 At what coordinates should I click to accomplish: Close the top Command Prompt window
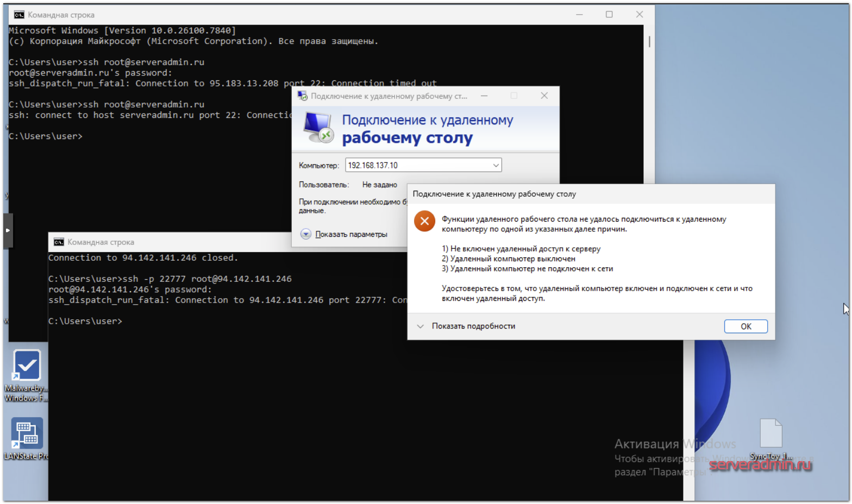click(639, 15)
